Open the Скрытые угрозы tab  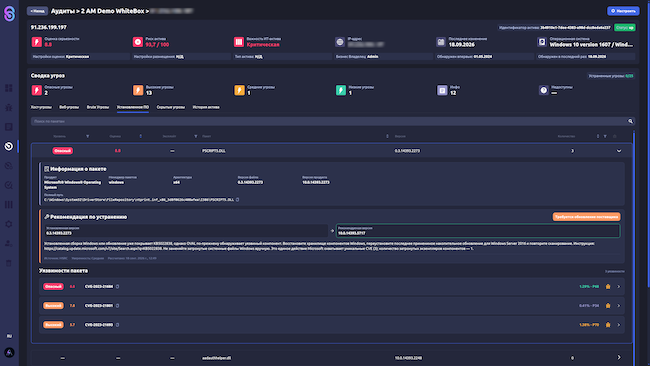(x=170, y=107)
